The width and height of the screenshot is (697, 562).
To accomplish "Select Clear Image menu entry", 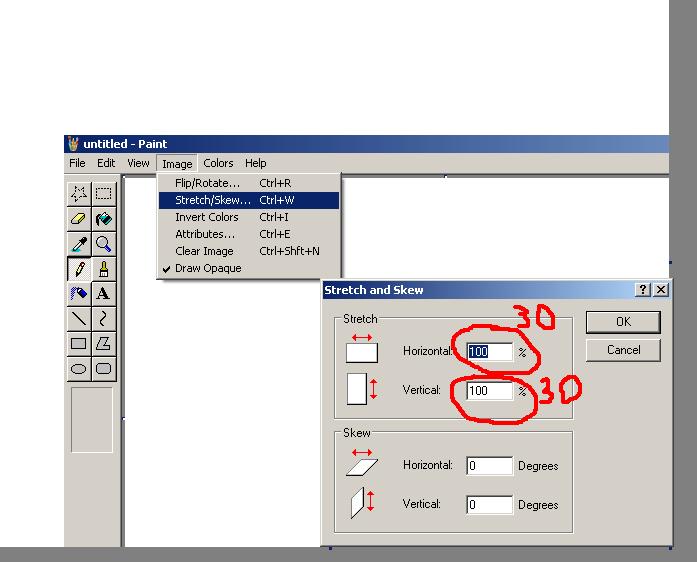I will pos(249,251).
